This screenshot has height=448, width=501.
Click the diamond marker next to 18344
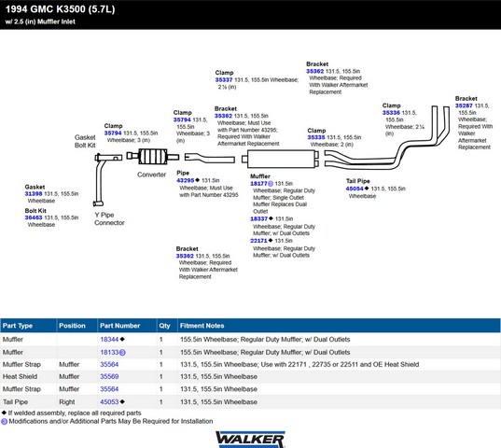(122, 339)
